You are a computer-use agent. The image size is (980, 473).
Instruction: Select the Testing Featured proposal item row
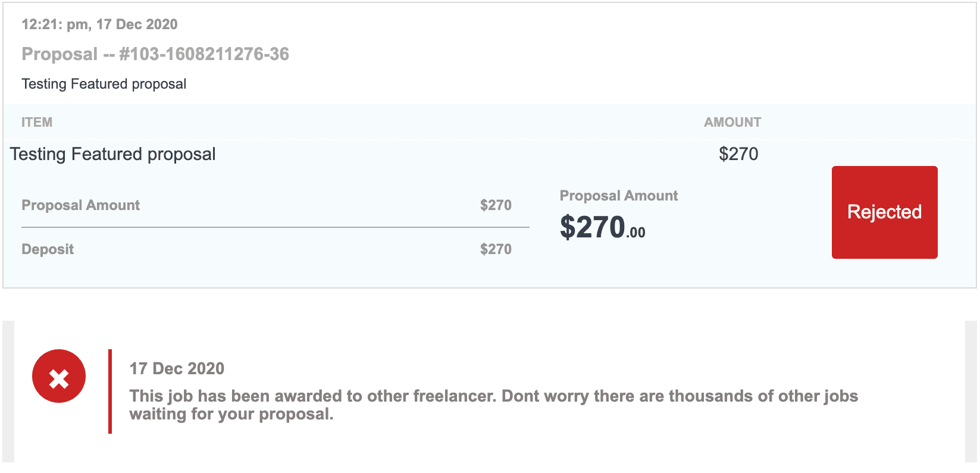click(x=113, y=154)
